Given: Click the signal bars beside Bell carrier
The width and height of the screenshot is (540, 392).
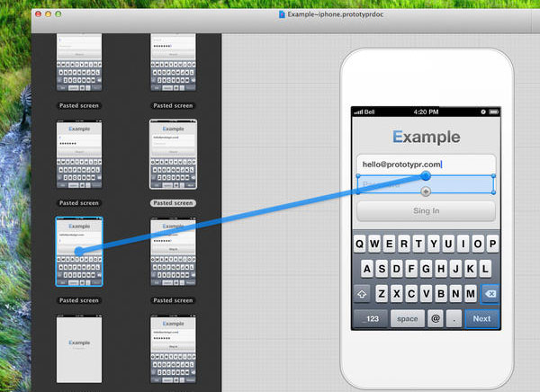Looking at the screenshot, I should pyautogui.click(x=358, y=111).
